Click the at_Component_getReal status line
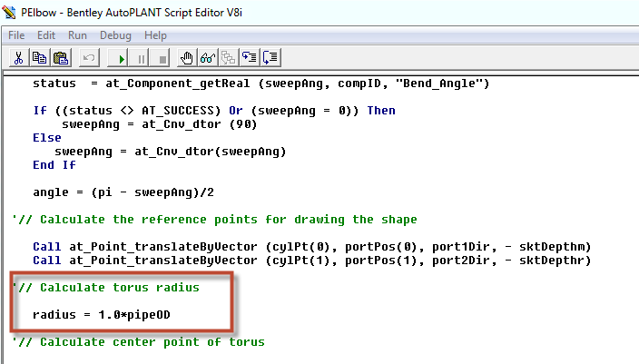639x364 pixels. (261, 84)
